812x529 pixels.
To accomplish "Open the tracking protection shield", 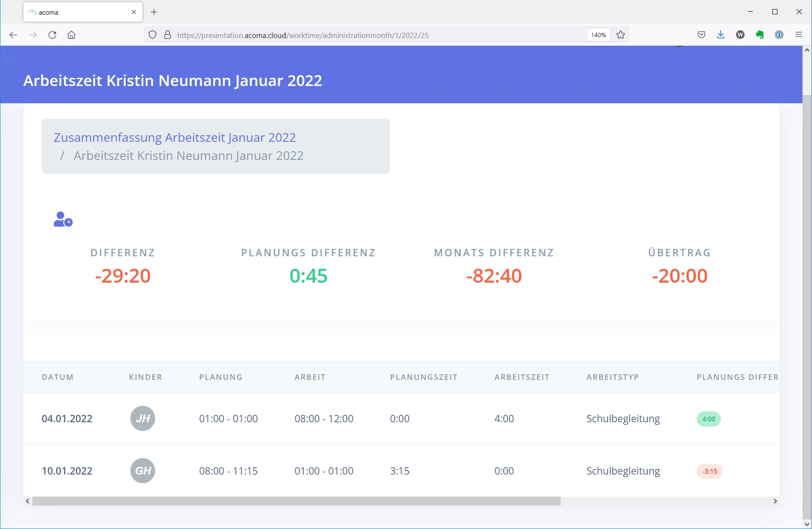I will coord(152,35).
